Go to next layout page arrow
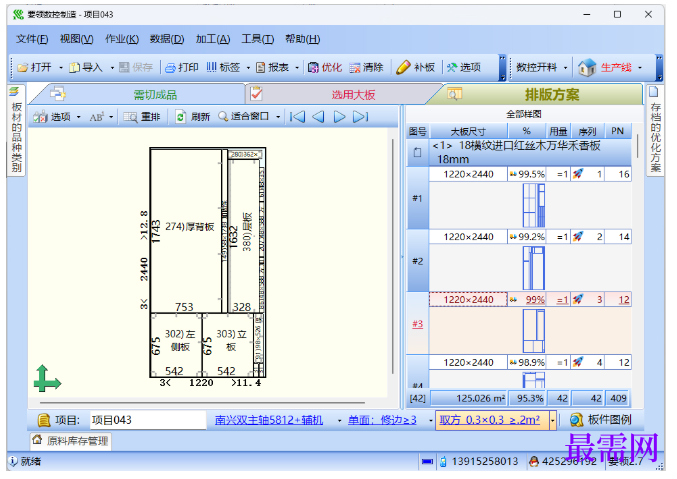677x479 pixels. (339, 117)
